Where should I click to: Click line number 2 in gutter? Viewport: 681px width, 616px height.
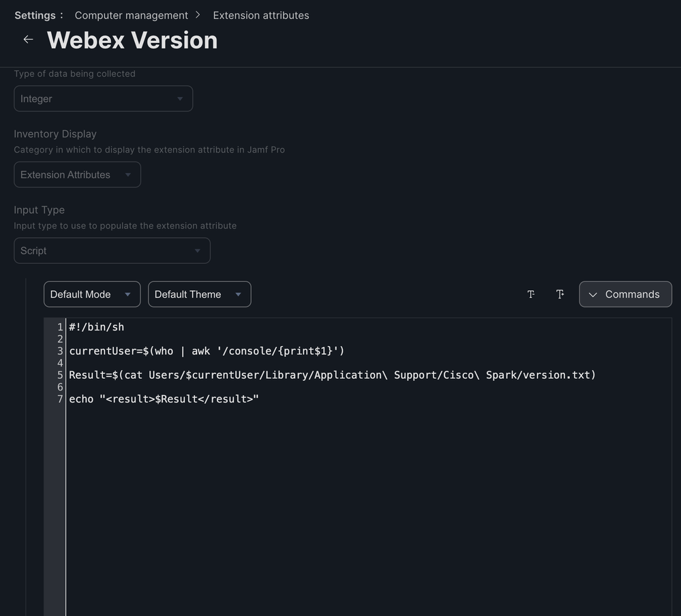pos(60,339)
